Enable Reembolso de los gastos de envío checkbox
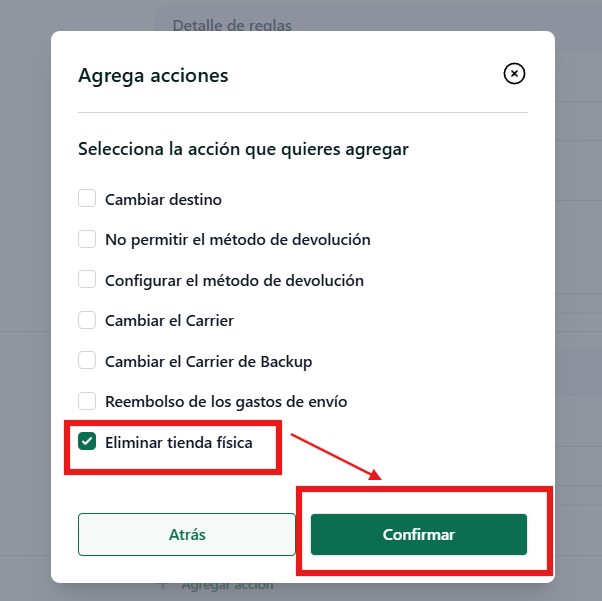The width and height of the screenshot is (602, 601). coord(87,401)
